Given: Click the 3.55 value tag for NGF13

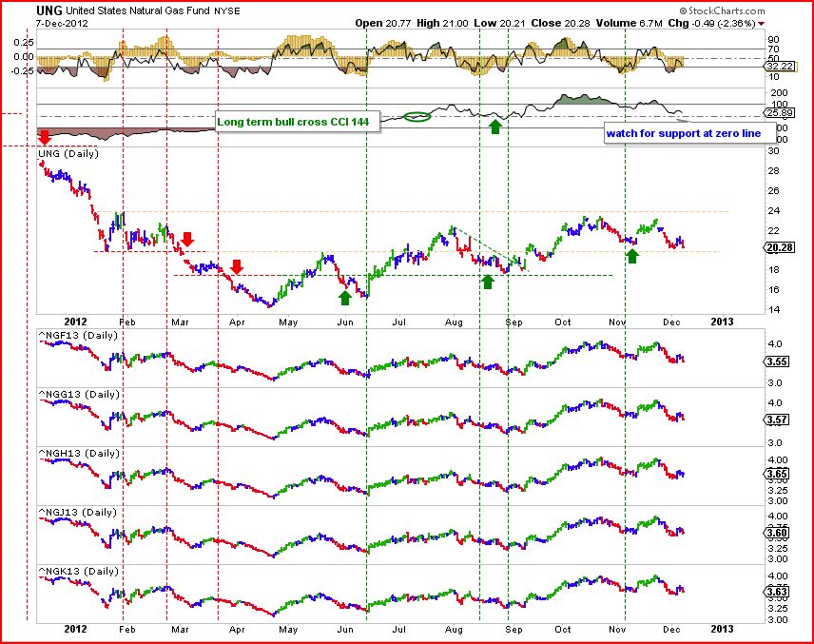Looking at the screenshot, I should click(777, 362).
